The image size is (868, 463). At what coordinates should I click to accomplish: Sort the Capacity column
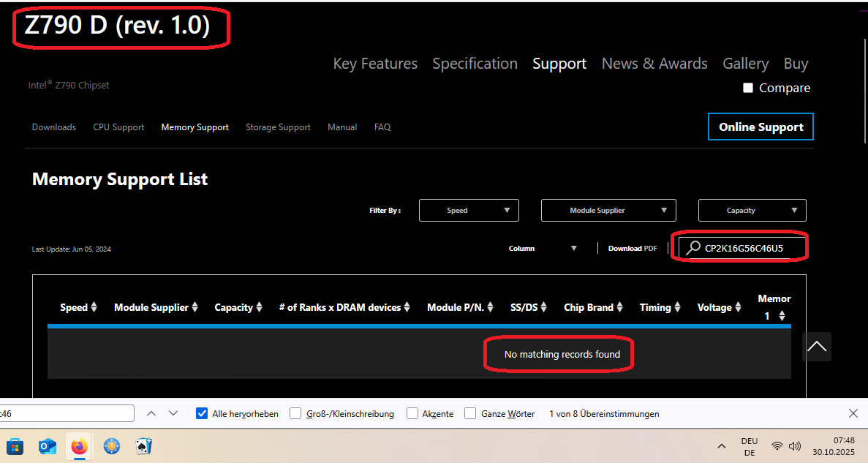pyautogui.click(x=259, y=307)
